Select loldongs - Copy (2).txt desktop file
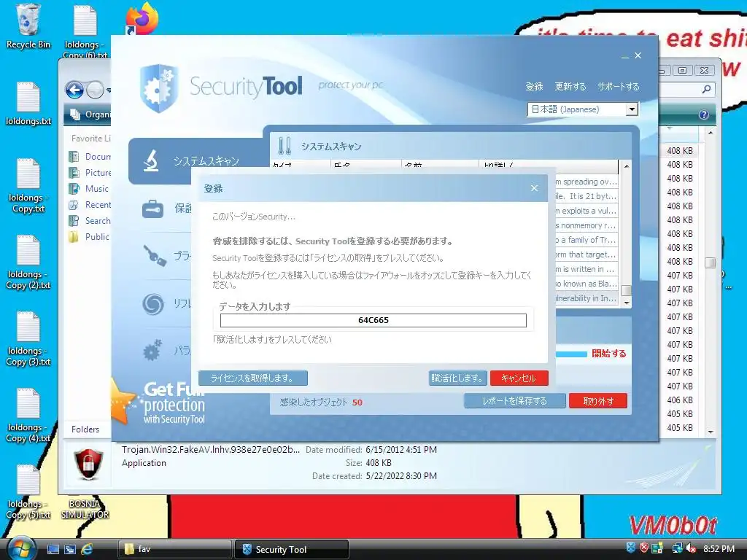Screen dimensions: 747x560 click(28, 262)
